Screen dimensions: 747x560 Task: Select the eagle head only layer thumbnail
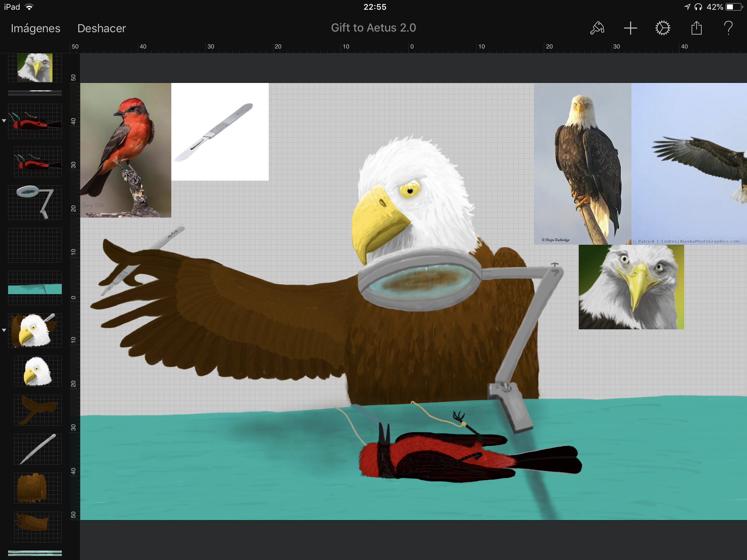38,371
